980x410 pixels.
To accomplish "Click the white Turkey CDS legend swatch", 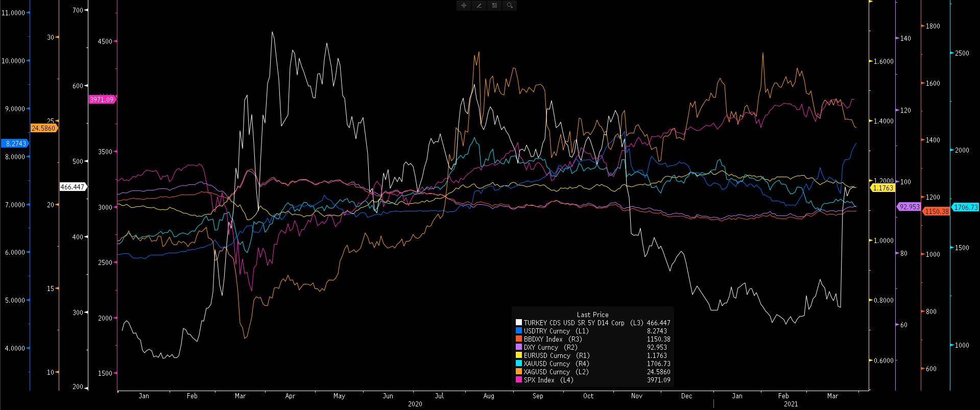I will point(519,323).
